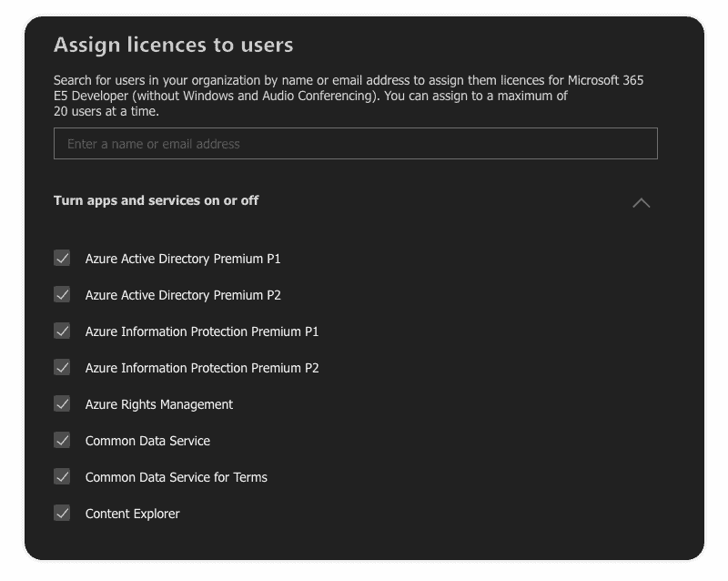Turn off Common Data Service for Terms
The image size is (728, 581).
pos(62,477)
